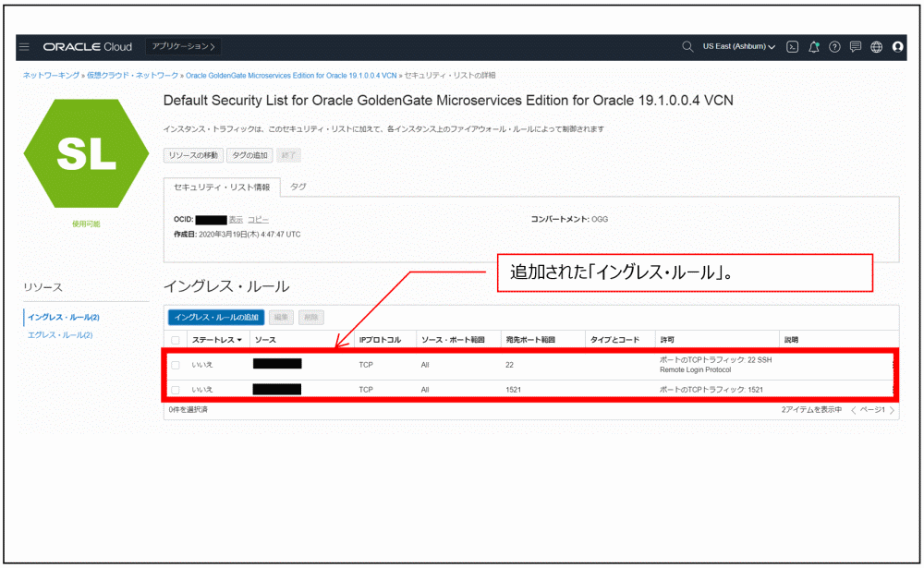Click the 2アイテムを表示中 text
Screen dimensions: 924x568
pos(811,410)
